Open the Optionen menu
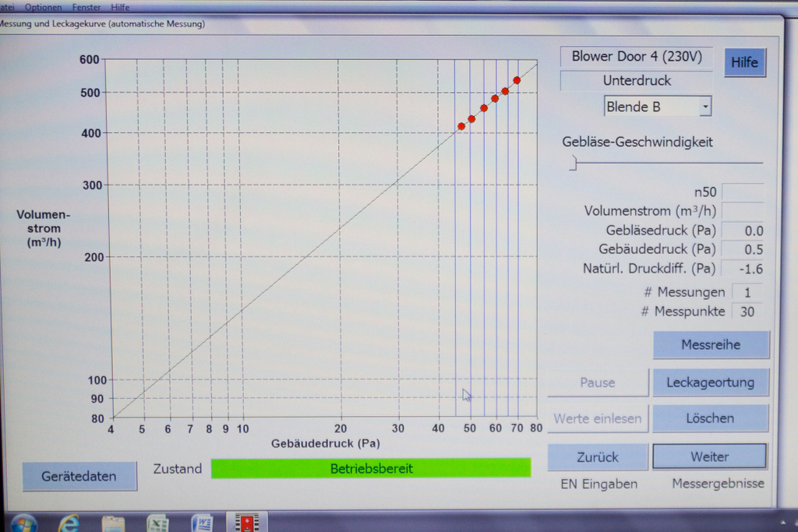 coord(44,8)
